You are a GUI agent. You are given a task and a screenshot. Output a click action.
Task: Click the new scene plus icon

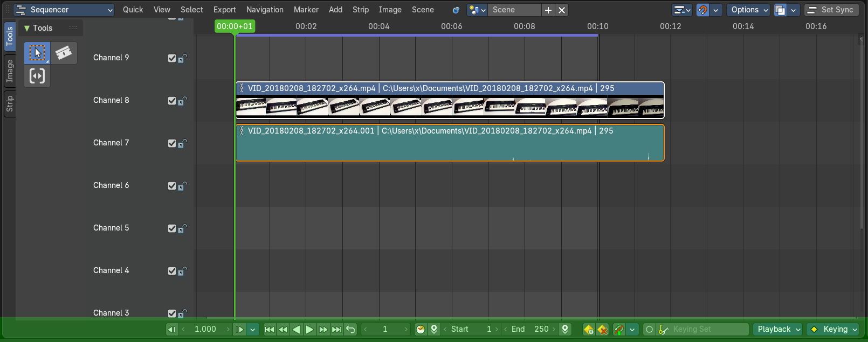[x=548, y=10]
